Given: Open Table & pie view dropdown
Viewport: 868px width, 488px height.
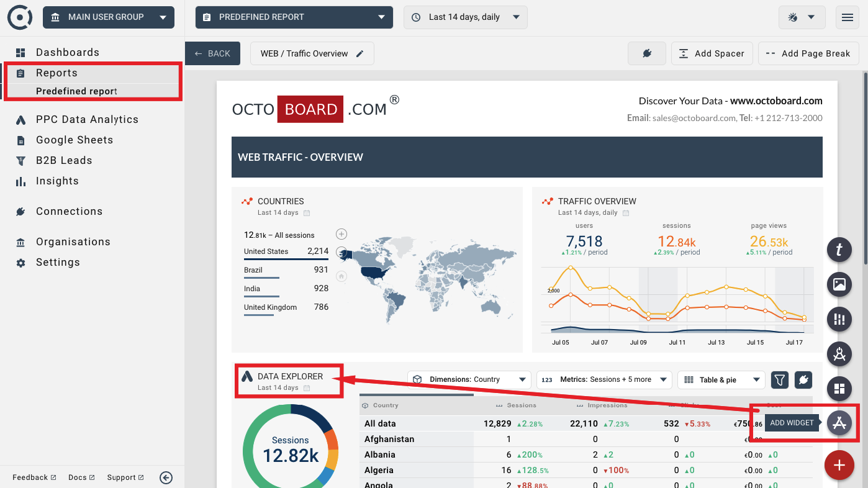Looking at the screenshot, I should [x=721, y=379].
